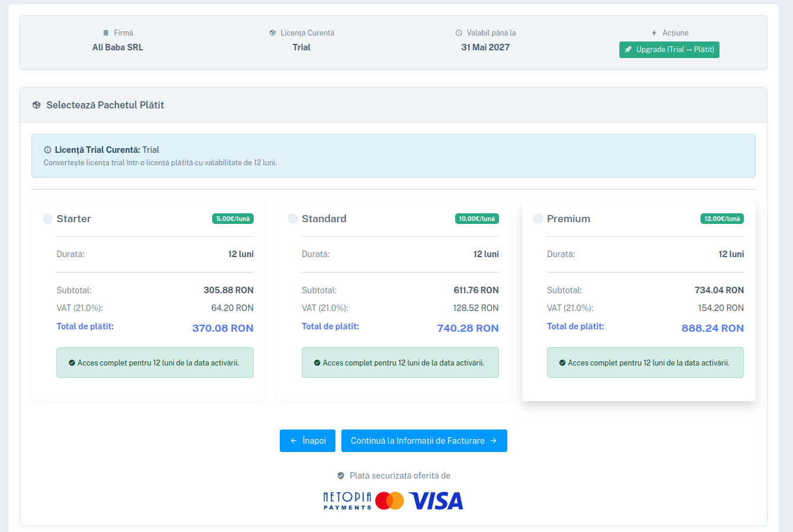Click the info icon beside Licență Trial Curentă
The width and height of the screenshot is (793, 532).
[47, 150]
